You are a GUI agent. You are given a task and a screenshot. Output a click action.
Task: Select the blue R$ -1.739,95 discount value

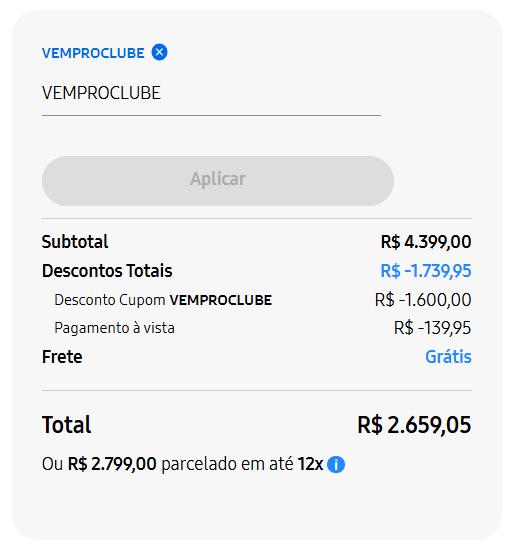tap(426, 271)
